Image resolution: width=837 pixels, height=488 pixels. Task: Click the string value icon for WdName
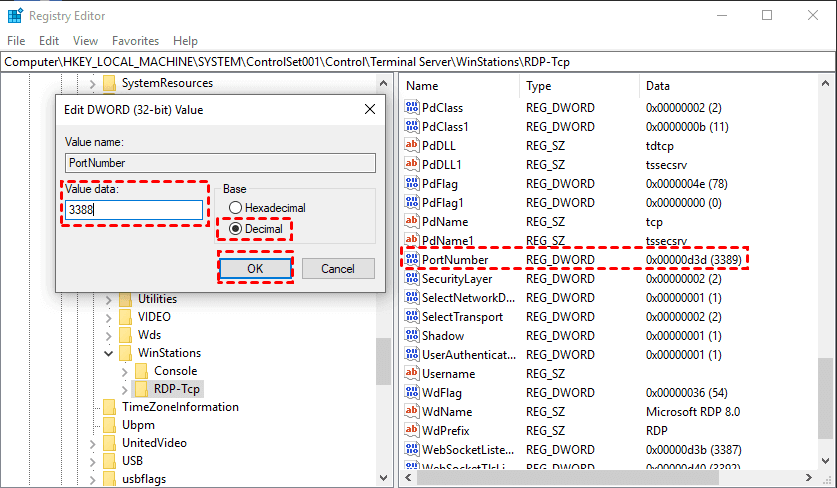[x=412, y=412]
